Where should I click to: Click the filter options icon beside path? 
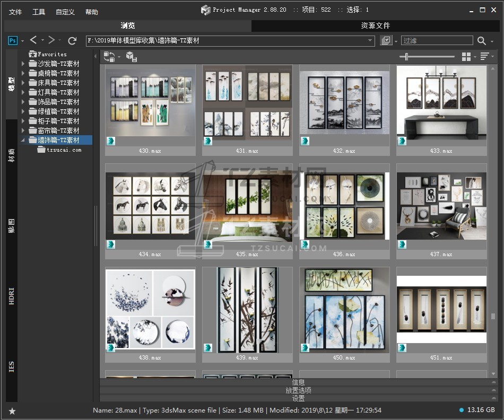coord(386,40)
